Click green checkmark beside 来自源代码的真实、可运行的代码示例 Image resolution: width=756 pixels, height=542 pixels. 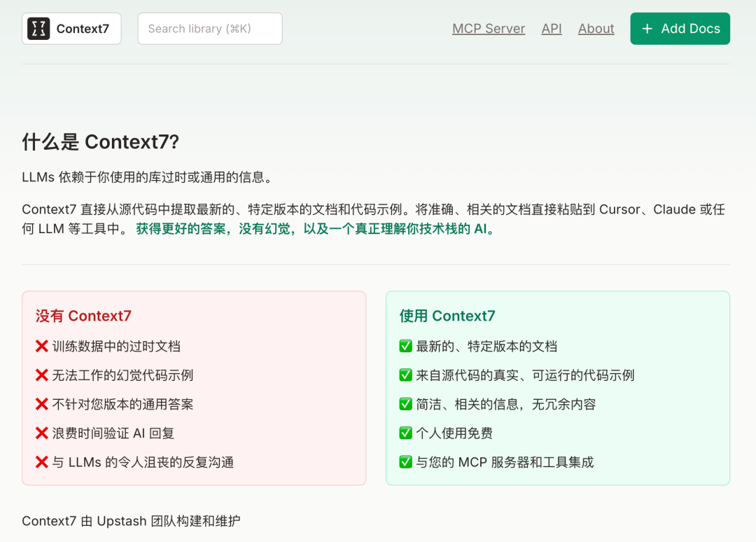tap(406, 375)
